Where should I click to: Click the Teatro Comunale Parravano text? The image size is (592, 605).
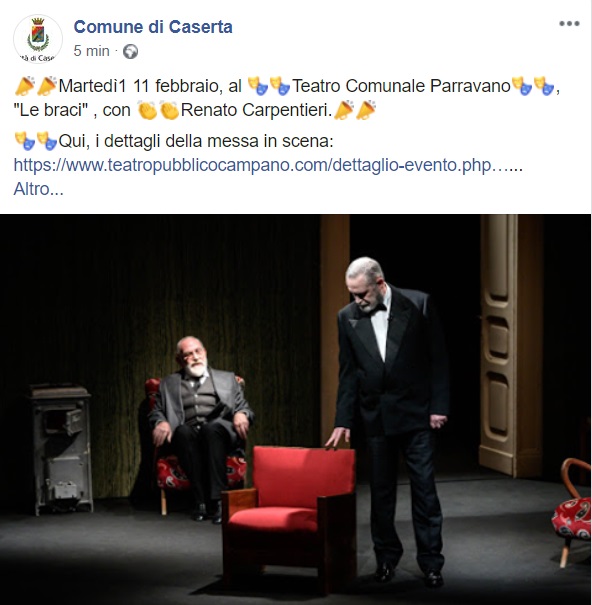(x=401, y=86)
